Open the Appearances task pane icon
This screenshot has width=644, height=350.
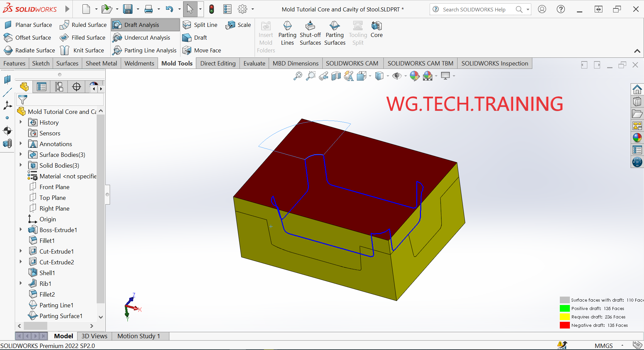(637, 138)
